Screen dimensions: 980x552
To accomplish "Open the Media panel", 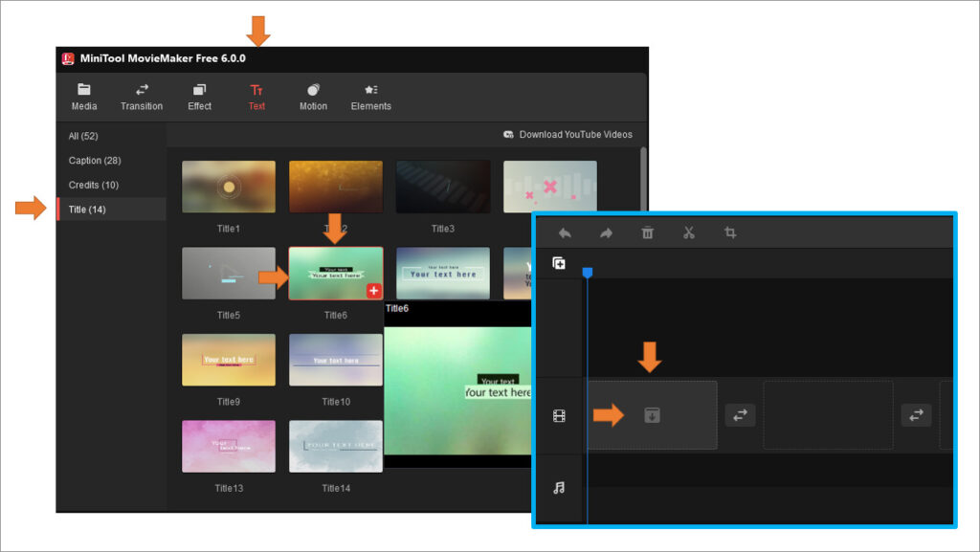I will (x=83, y=96).
